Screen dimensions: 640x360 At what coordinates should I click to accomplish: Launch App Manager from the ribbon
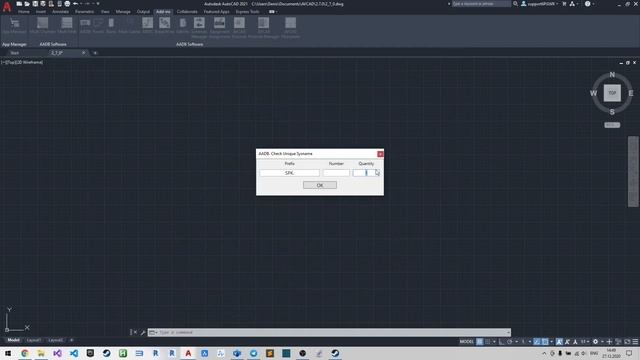point(14,26)
